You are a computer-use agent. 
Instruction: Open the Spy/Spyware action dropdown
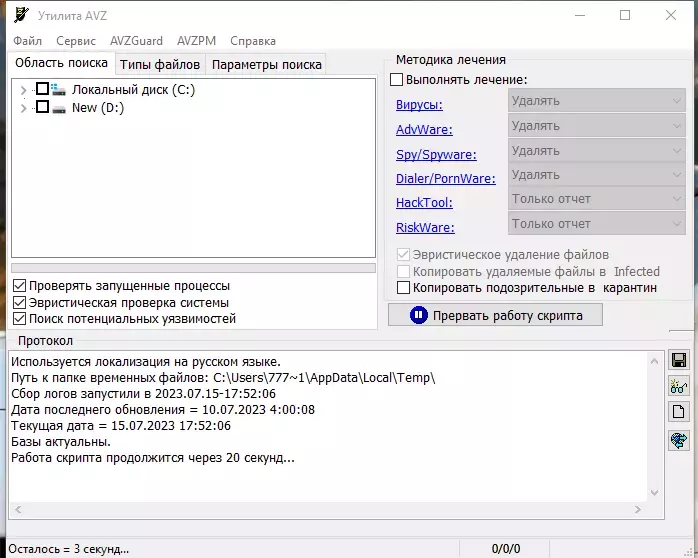pyautogui.click(x=597, y=151)
